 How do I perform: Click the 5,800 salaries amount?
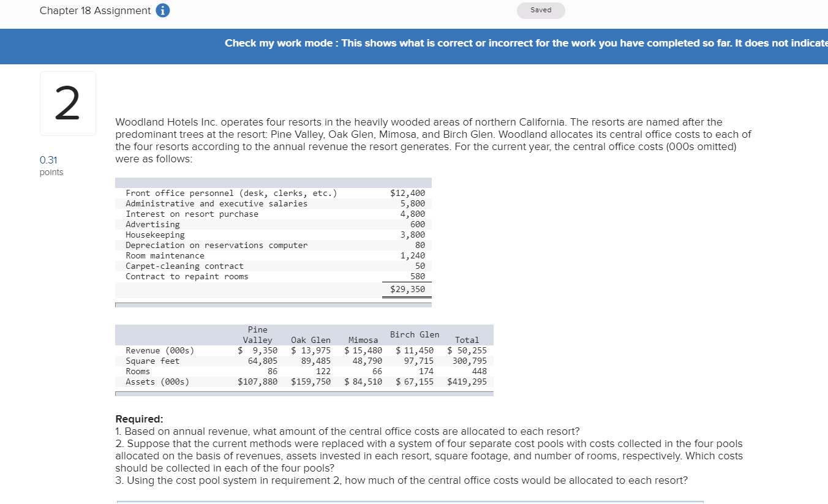[413, 203]
